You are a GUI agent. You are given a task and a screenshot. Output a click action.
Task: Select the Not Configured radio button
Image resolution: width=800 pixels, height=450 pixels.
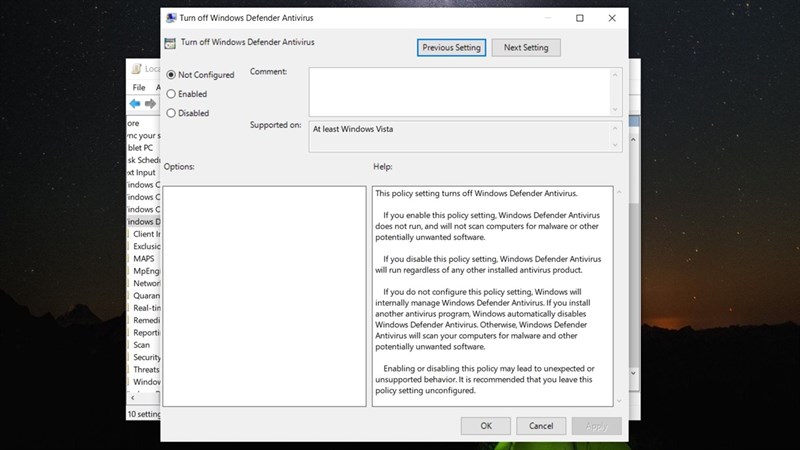point(200,74)
